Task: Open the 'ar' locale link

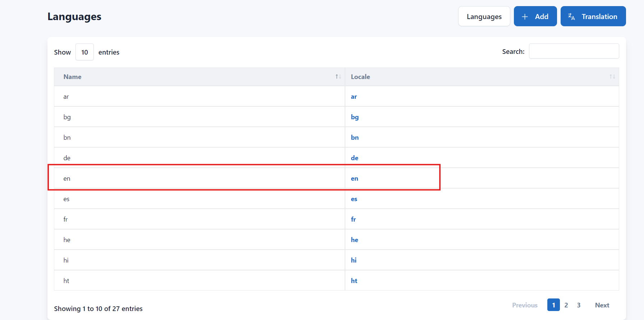Action: point(354,97)
